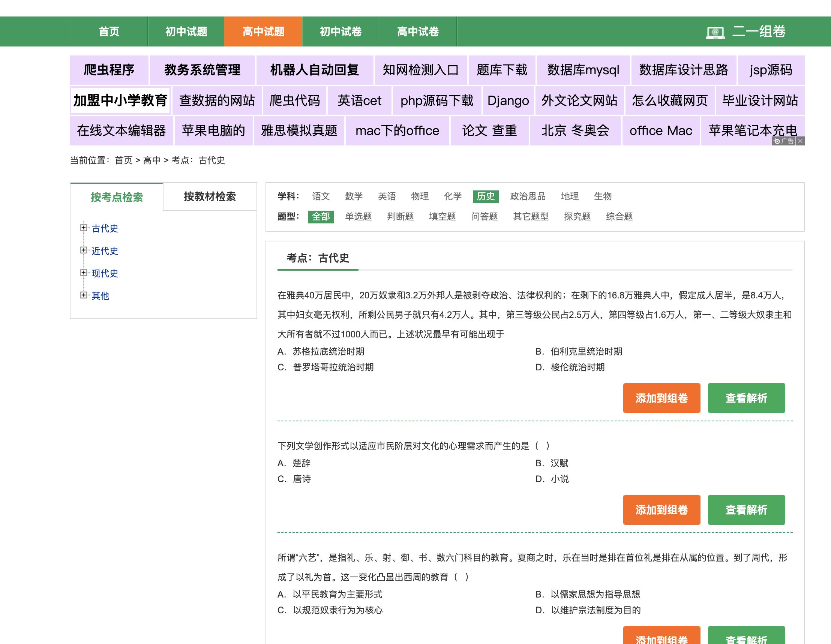This screenshot has width=831, height=644.
Task: Click answer option D. 小说
Action: (552, 479)
